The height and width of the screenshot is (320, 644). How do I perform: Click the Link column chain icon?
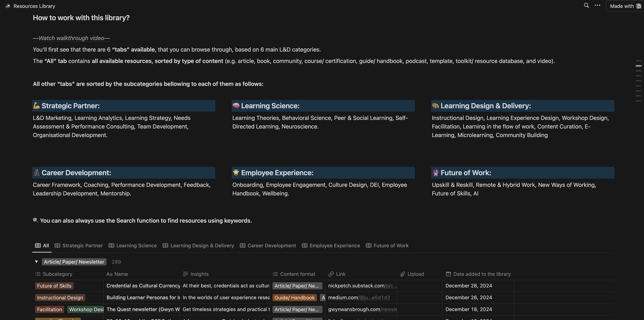pos(331,274)
